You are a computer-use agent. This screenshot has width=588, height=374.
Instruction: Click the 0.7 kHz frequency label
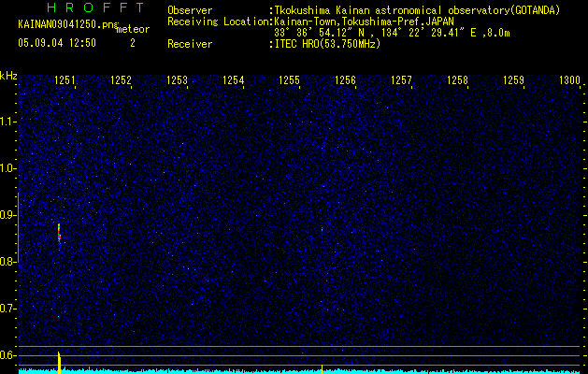(7, 309)
